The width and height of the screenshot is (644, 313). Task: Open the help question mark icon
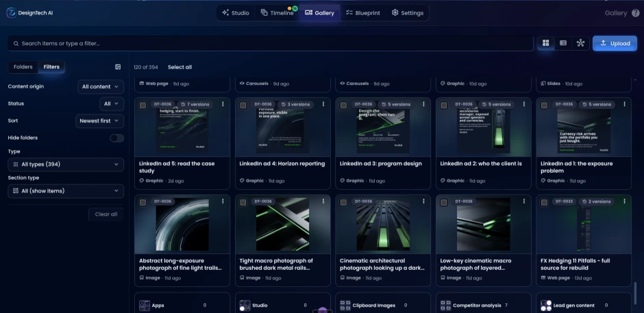635,13
